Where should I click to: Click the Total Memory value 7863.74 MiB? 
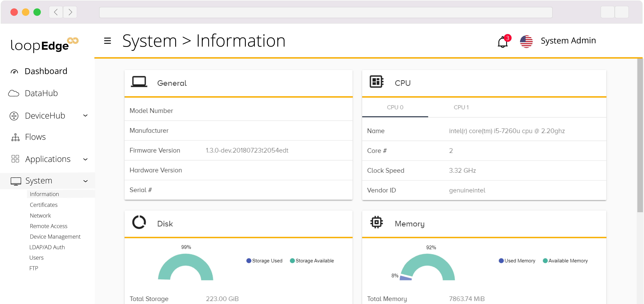pyautogui.click(x=467, y=299)
